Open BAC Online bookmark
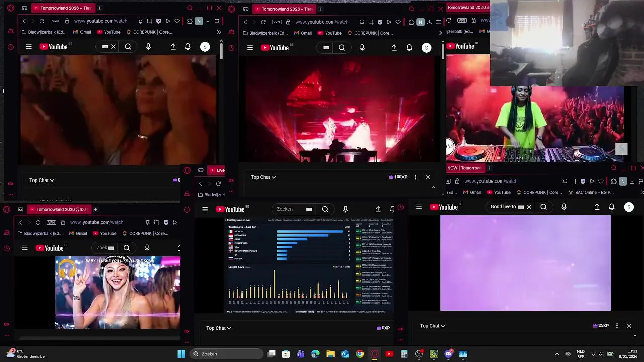Image resolution: width=644 pixels, height=362 pixels. (x=591, y=192)
